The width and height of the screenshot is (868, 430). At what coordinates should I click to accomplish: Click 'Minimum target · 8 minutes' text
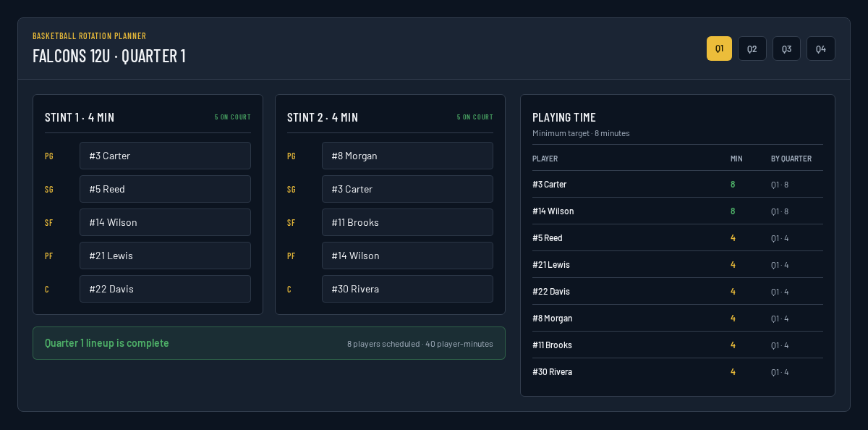(581, 133)
